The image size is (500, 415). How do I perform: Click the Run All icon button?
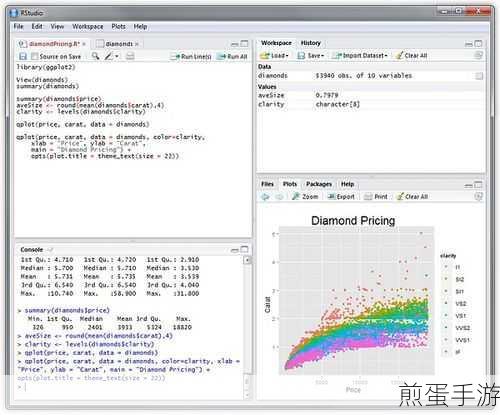pyautogui.click(x=232, y=56)
